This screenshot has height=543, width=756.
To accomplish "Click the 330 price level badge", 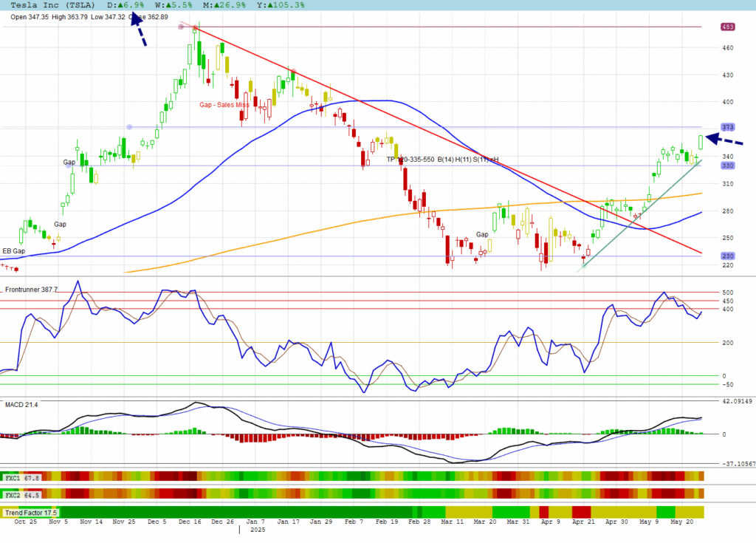I will click(727, 165).
